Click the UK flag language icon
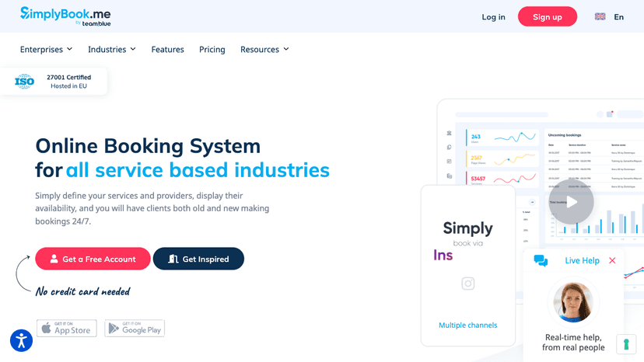The height and width of the screenshot is (362, 644). point(600,16)
